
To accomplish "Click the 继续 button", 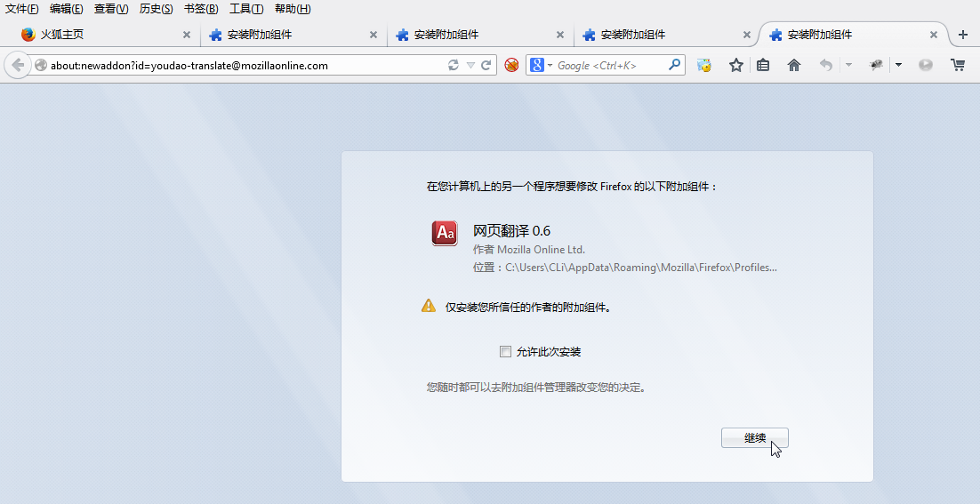I will click(x=755, y=438).
